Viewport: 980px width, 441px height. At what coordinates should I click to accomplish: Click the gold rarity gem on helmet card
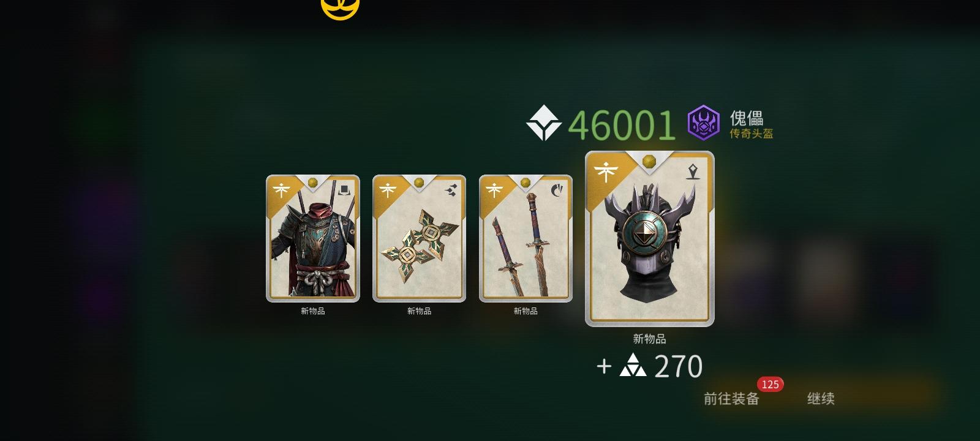pyautogui.click(x=649, y=161)
